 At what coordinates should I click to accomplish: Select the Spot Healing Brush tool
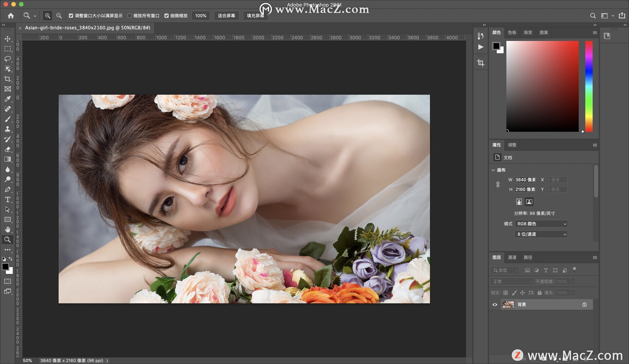[8, 109]
